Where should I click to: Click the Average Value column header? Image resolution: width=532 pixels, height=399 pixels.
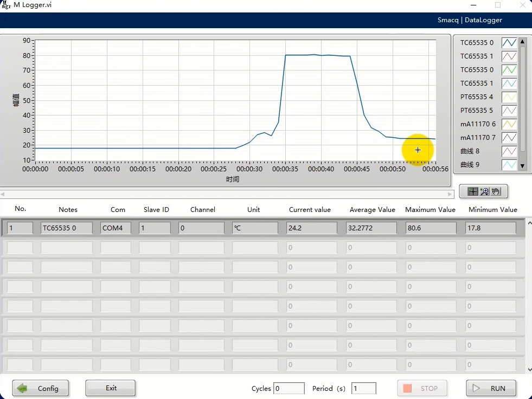[372, 210]
